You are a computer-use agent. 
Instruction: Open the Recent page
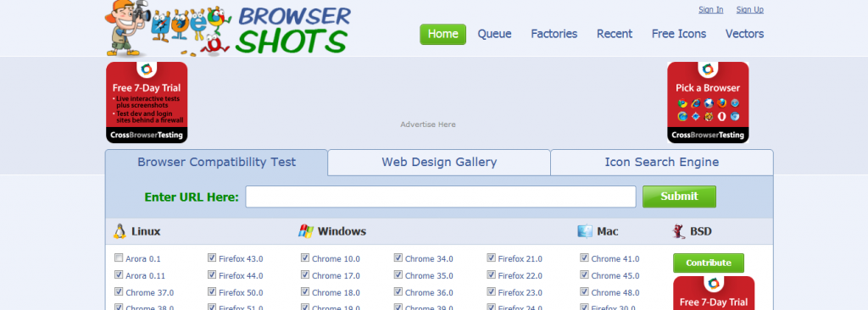coord(615,34)
